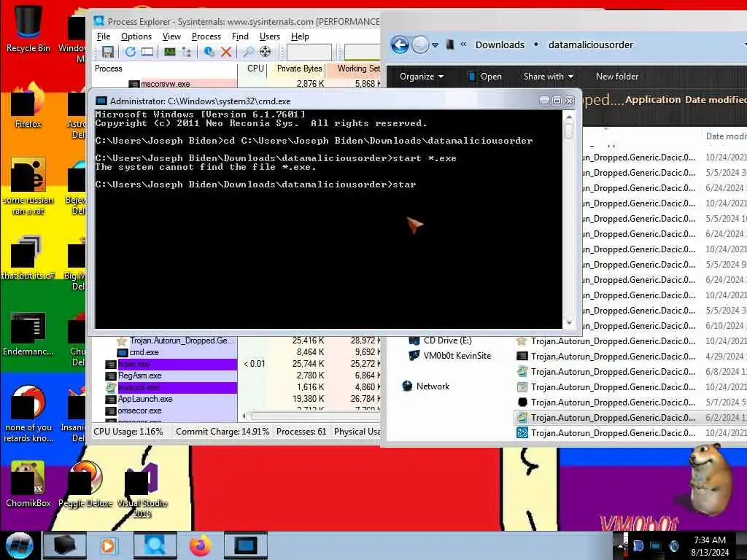
Task: Select VM0b0t KevinSite in navigation pane
Action: (449, 356)
